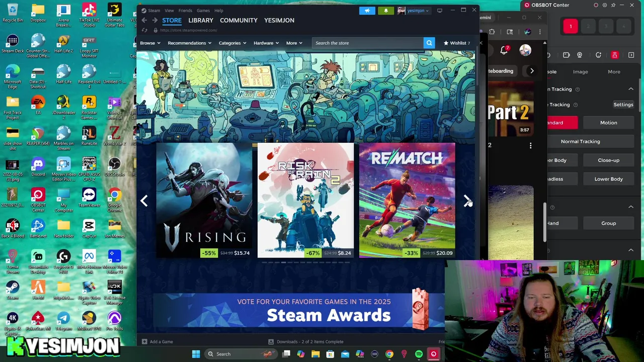
Task: Collapse the Hand/Group section chevron
Action: pyautogui.click(x=631, y=207)
